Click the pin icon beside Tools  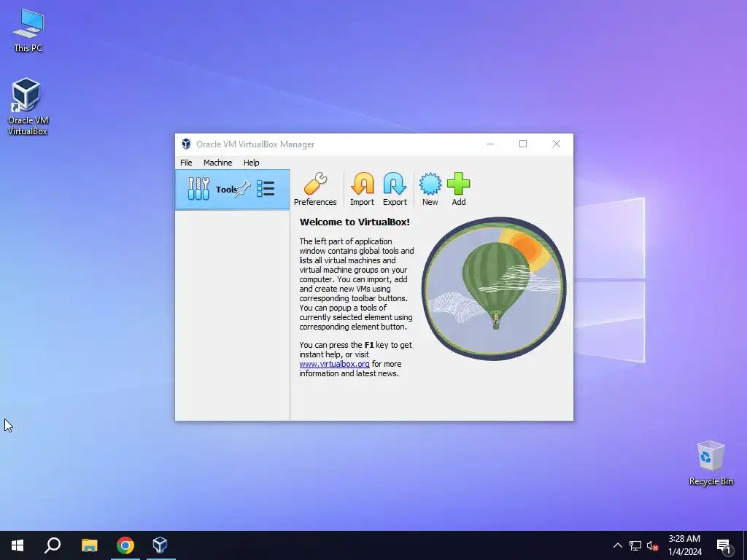tap(242, 189)
